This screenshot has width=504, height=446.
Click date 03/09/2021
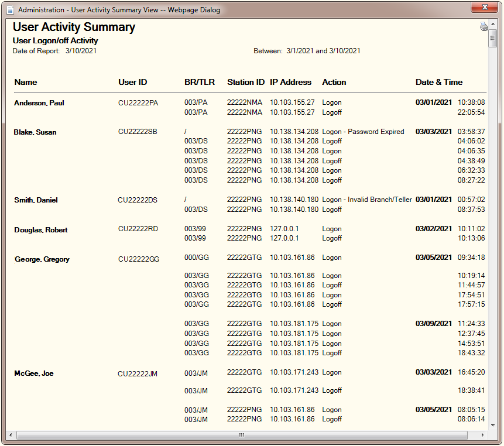pos(434,324)
